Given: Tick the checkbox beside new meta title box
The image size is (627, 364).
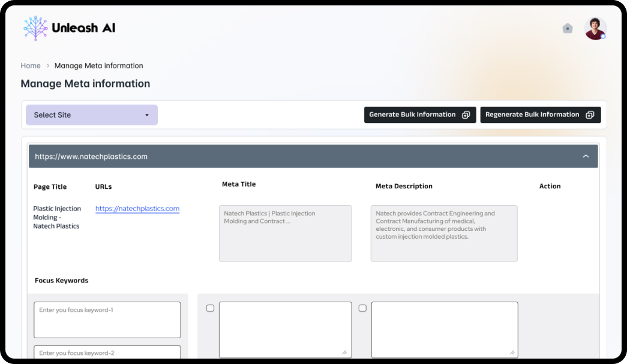Looking at the screenshot, I should pyautogui.click(x=211, y=308).
